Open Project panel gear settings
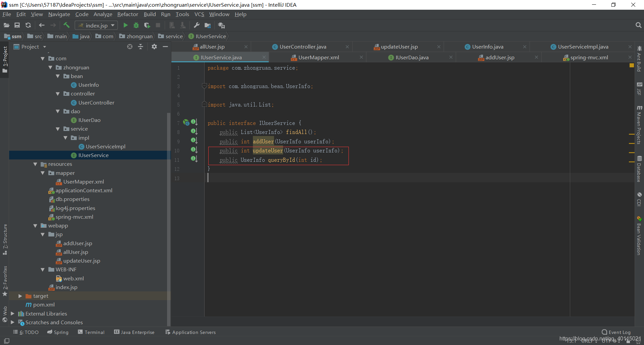The width and height of the screenshot is (644, 345). click(x=154, y=47)
